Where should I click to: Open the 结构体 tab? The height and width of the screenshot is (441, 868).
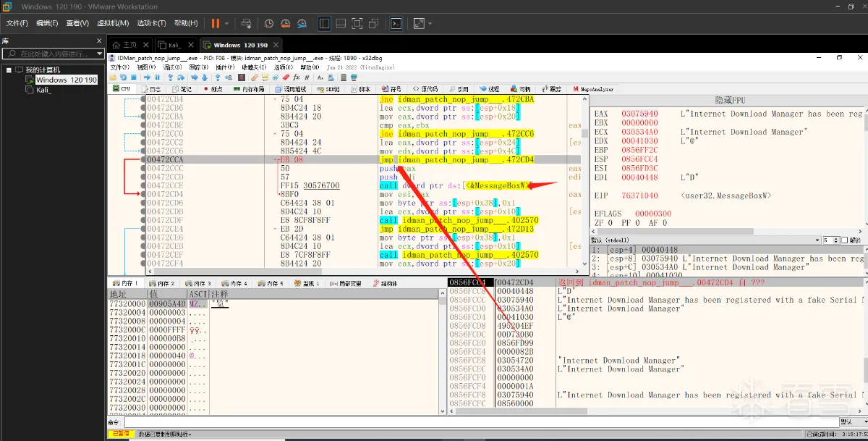point(385,283)
